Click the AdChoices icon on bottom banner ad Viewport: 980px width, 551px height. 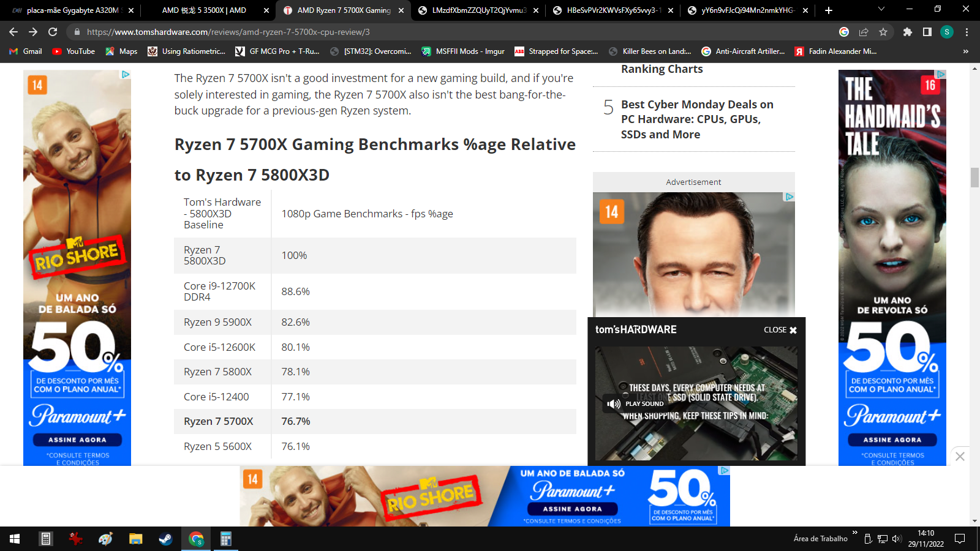pyautogui.click(x=725, y=470)
